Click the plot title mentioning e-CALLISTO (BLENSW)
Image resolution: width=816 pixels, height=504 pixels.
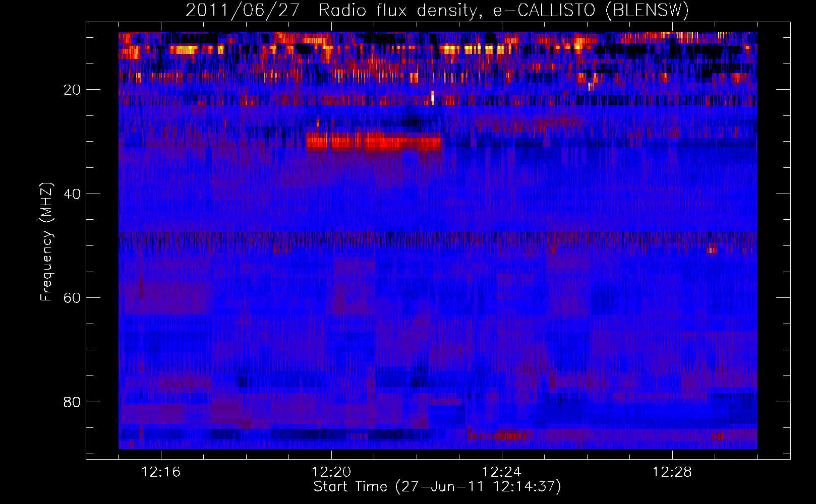437,10
